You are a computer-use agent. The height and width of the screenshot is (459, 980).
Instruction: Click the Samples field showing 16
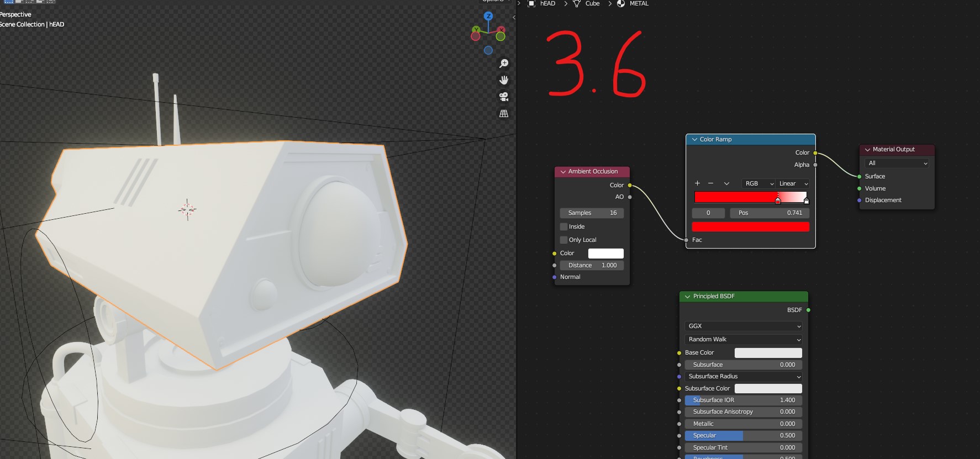(592, 213)
